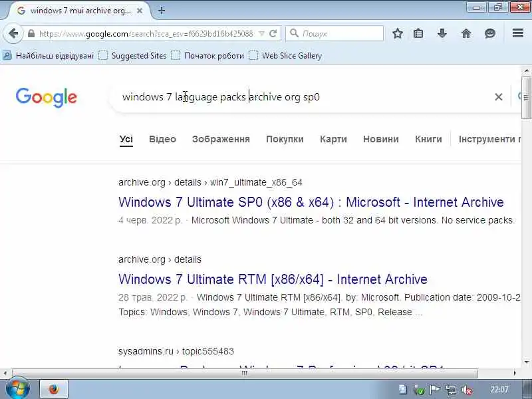Open the URL history dropdown arrow
This screenshot has height=399, width=532.
pos(261,34)
